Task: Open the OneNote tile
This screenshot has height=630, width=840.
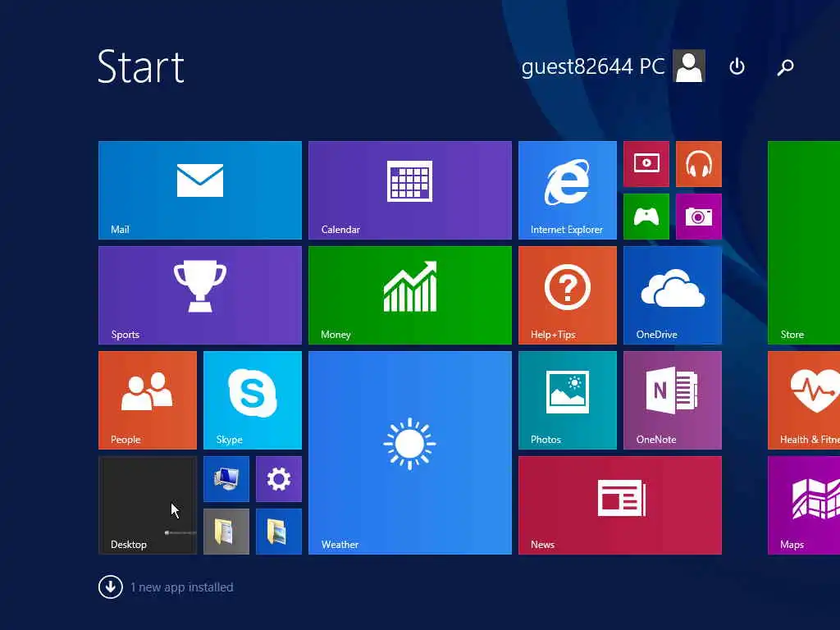Action: [x=673, y=400]
